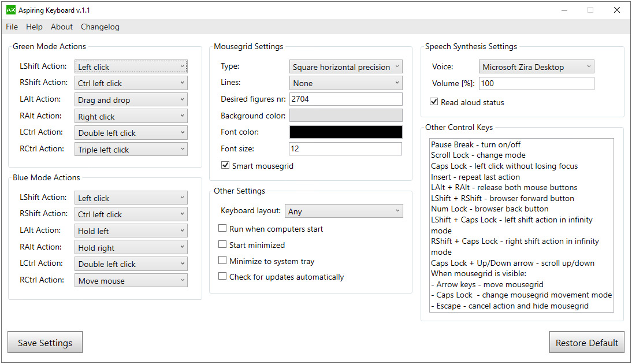
Task: Open Blue Mode LCtrl Action dropdown
Action: (131, 263)
